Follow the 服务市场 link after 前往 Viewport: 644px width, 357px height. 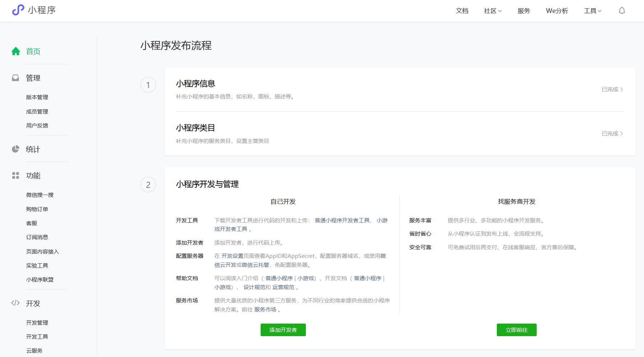tap(265, 309)
